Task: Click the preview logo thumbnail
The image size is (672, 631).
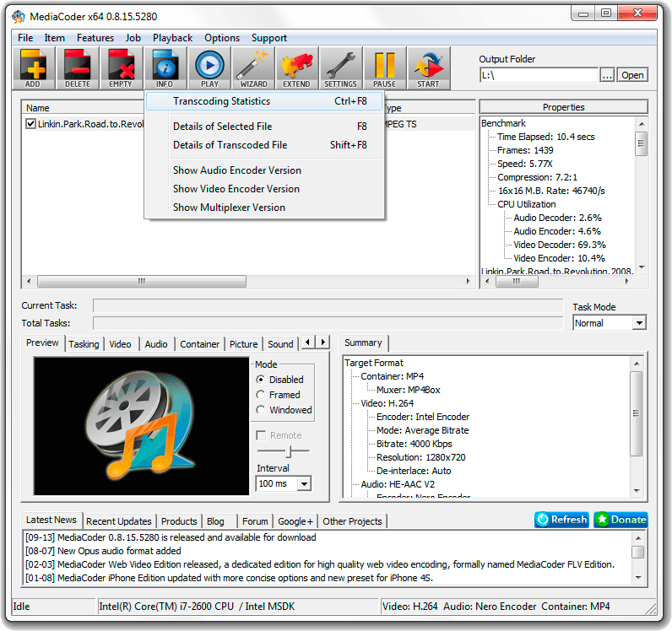Action: (x=142, y=427)
